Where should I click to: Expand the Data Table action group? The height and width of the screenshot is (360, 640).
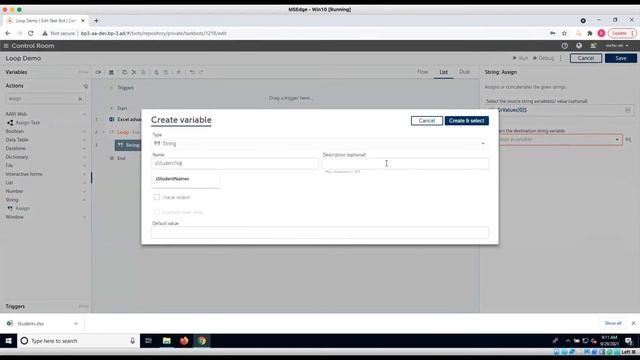point(84,140)
